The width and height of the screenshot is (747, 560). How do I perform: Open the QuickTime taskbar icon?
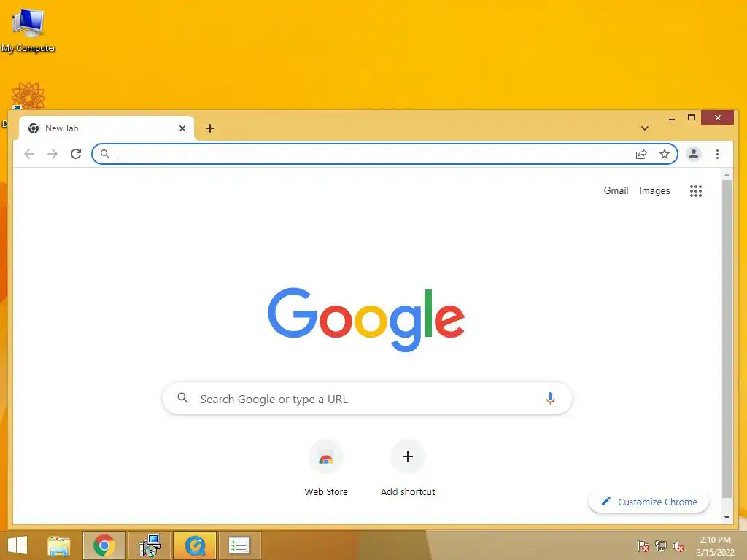point(195,545)
